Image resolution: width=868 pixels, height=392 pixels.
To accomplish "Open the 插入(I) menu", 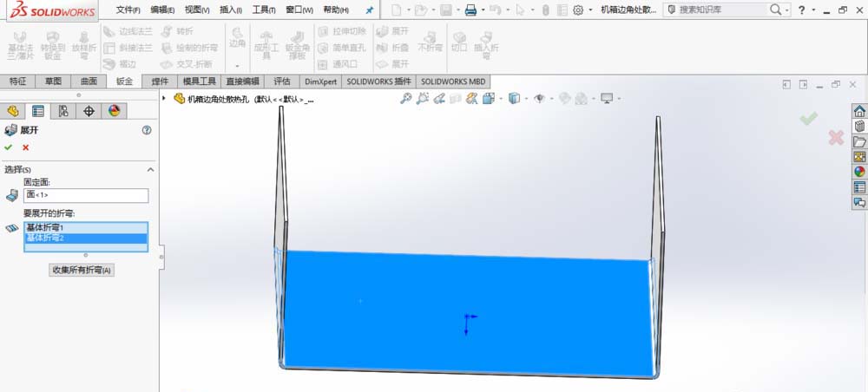I will click(231, 10).
